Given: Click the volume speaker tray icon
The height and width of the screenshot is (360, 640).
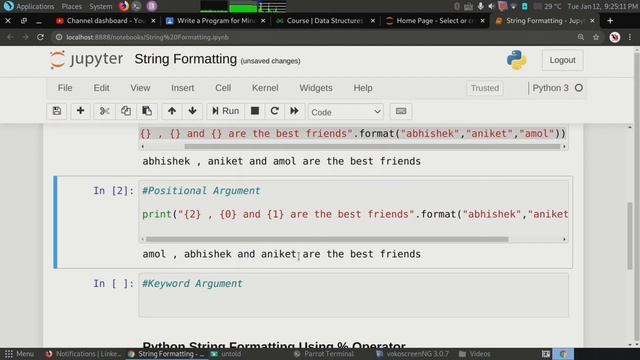Looking at the screenshot, I should (491, 6).
